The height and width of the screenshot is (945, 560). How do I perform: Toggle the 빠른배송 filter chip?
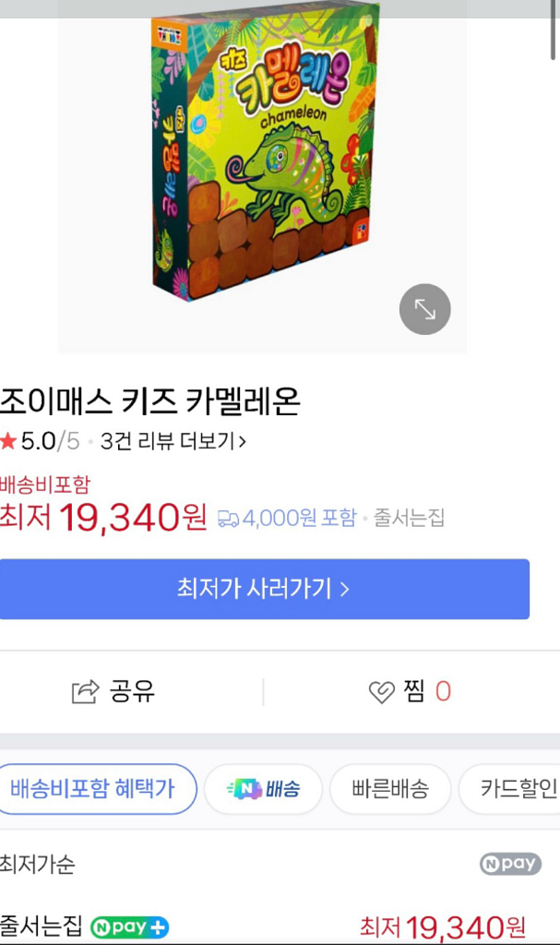point(390,789)
